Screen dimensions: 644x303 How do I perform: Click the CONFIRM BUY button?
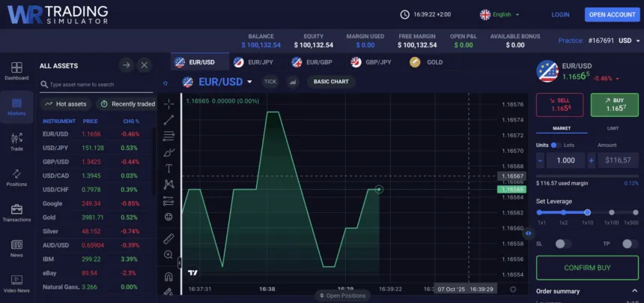[x=587, y=267]
